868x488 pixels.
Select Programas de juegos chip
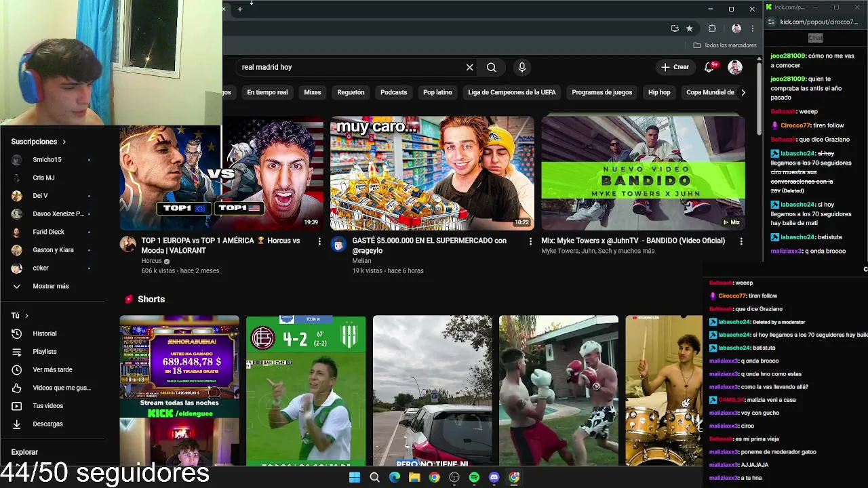(602, 92)
